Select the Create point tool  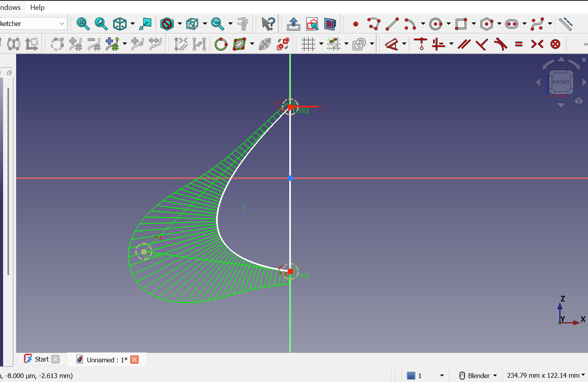tap(356, 24)
